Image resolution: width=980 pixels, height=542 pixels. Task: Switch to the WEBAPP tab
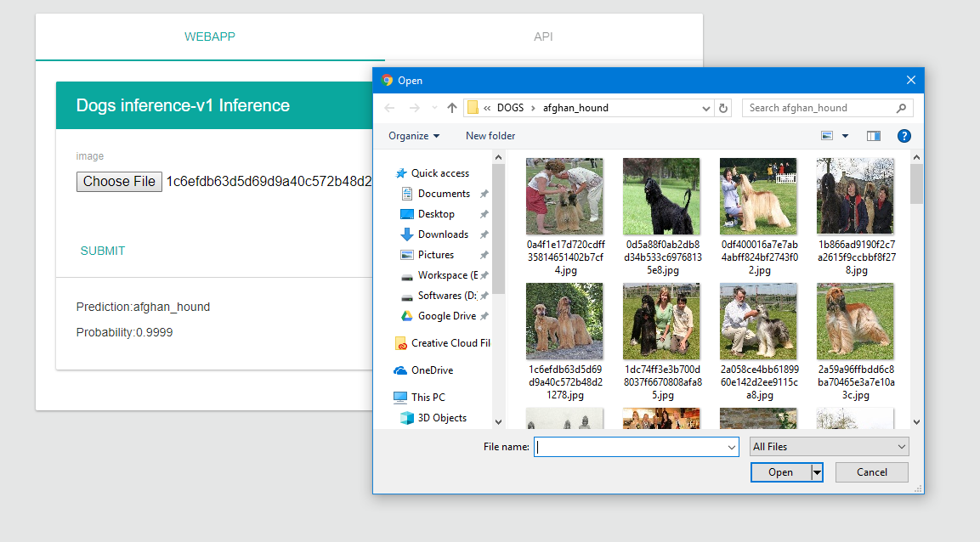click(210, 37)
